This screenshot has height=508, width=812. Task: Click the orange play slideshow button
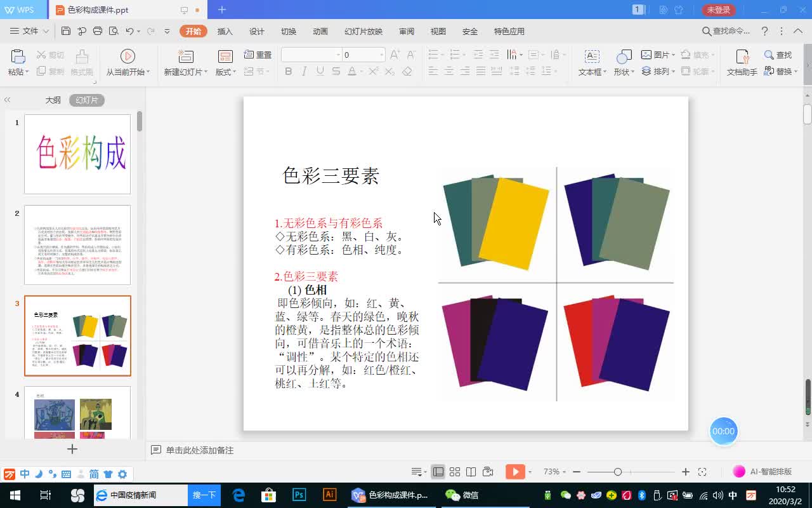click(515, 471)
